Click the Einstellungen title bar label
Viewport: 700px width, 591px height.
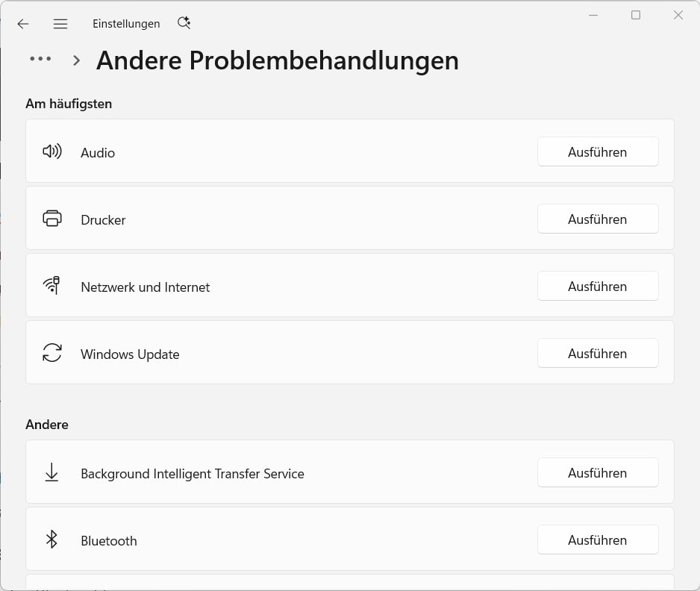tap(125, 23)
